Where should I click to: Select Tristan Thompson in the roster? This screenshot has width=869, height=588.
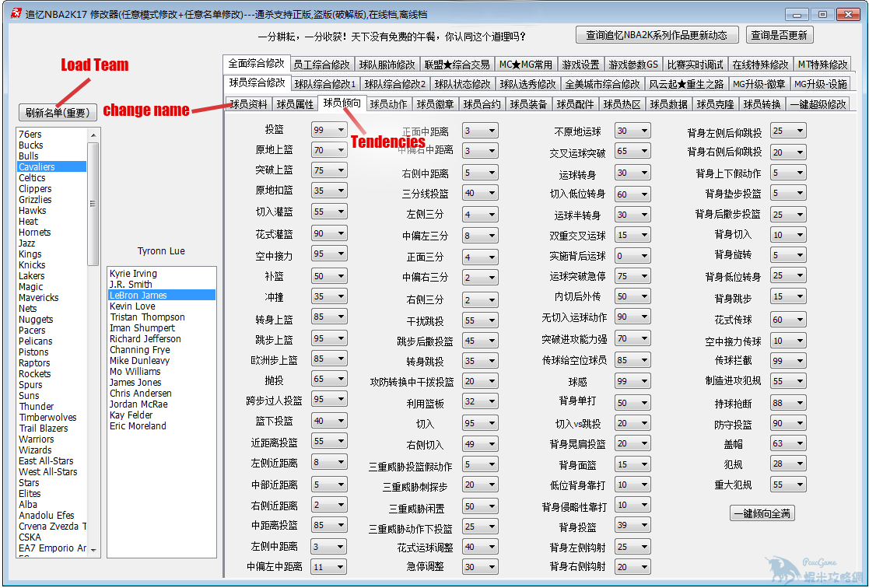[x=162, y=317]
